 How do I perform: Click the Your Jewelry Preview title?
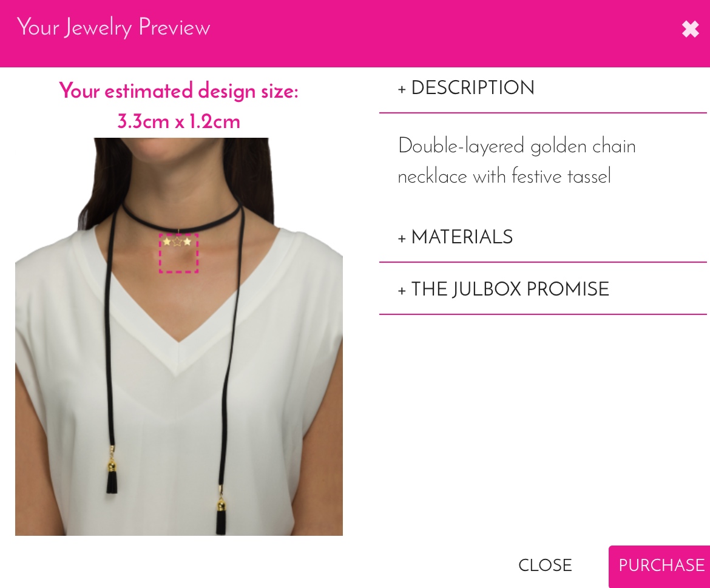click(x=113, y=27)
